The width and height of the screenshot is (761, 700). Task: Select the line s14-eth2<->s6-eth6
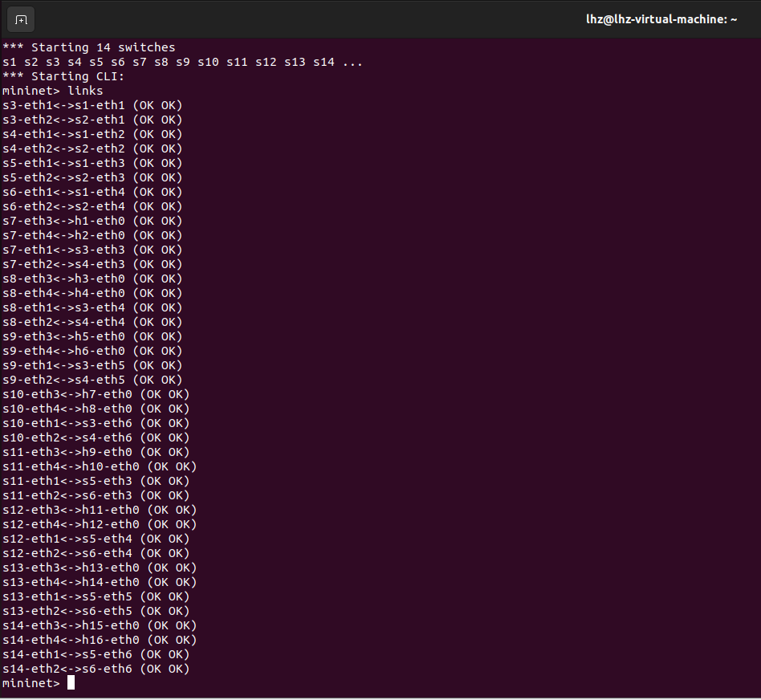point(96,669)
